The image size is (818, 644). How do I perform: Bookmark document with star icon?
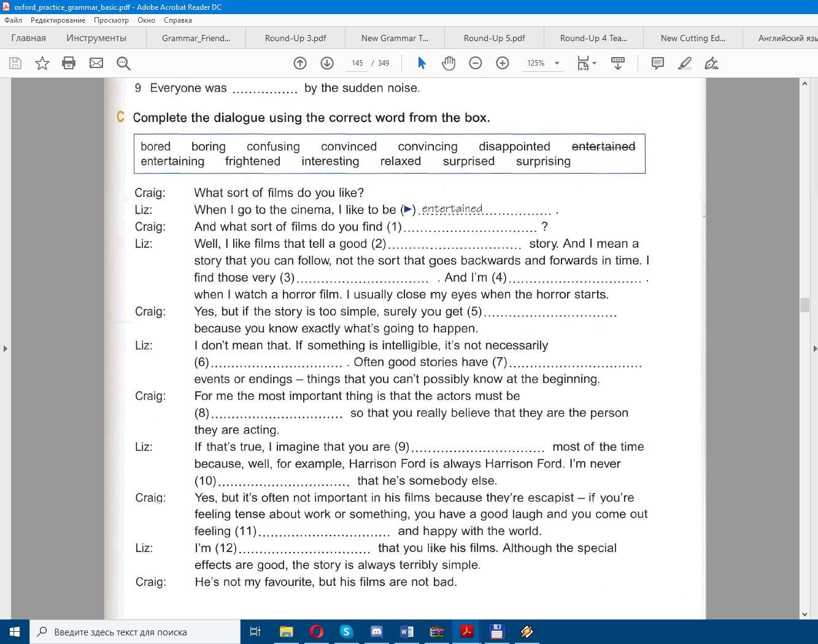pyautogui.click(x=42, y=63)
